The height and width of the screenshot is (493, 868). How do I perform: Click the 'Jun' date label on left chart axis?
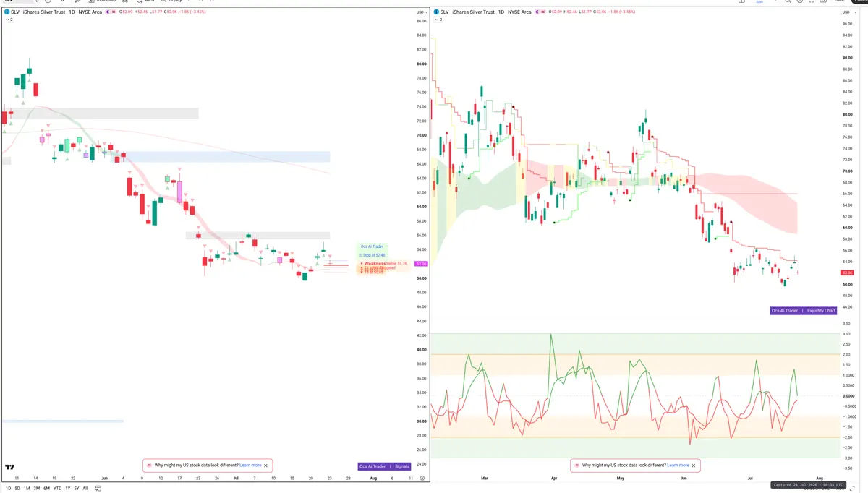(x=104, y=479)
